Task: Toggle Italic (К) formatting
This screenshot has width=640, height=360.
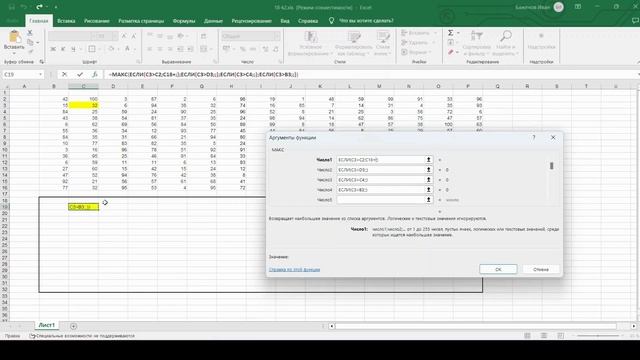Action: click(63, 49)
